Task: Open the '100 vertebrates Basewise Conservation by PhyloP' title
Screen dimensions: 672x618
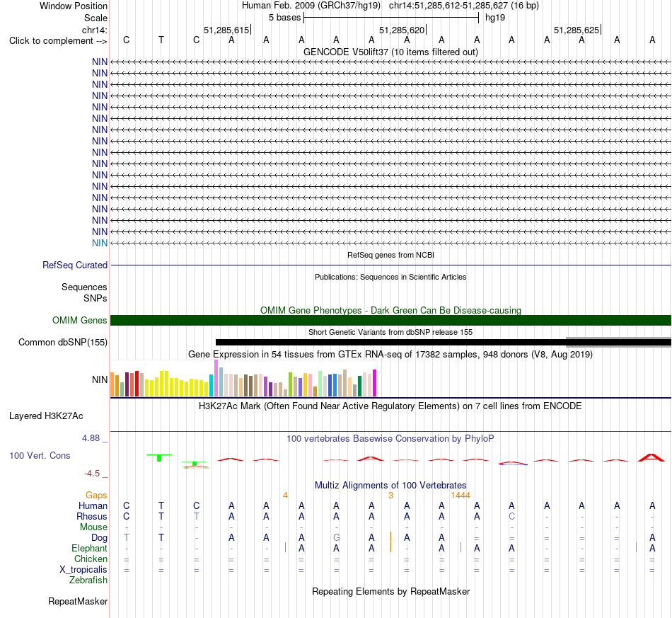Action: point(390,438)
